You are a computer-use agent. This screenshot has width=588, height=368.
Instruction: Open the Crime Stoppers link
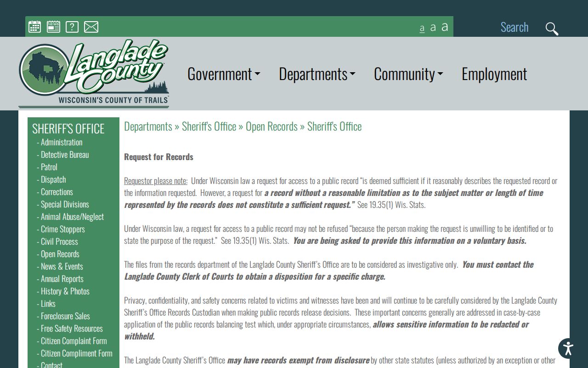pyautogui.click(x=63, y=229)
